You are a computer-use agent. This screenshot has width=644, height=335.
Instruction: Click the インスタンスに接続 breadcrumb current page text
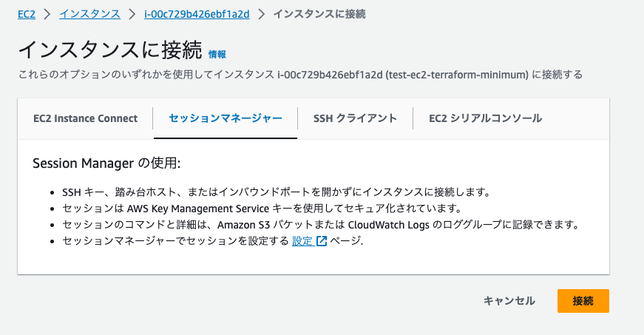pos(319,14)
